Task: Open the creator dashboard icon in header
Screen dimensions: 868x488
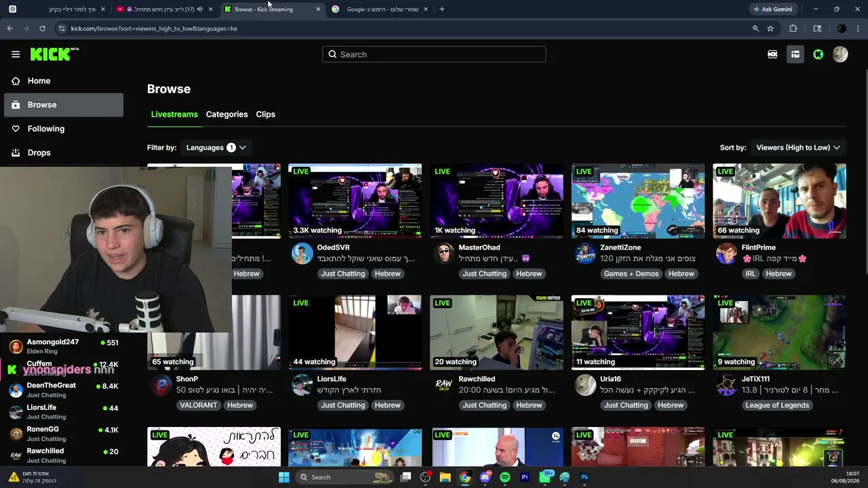Action: click(795, 54)
